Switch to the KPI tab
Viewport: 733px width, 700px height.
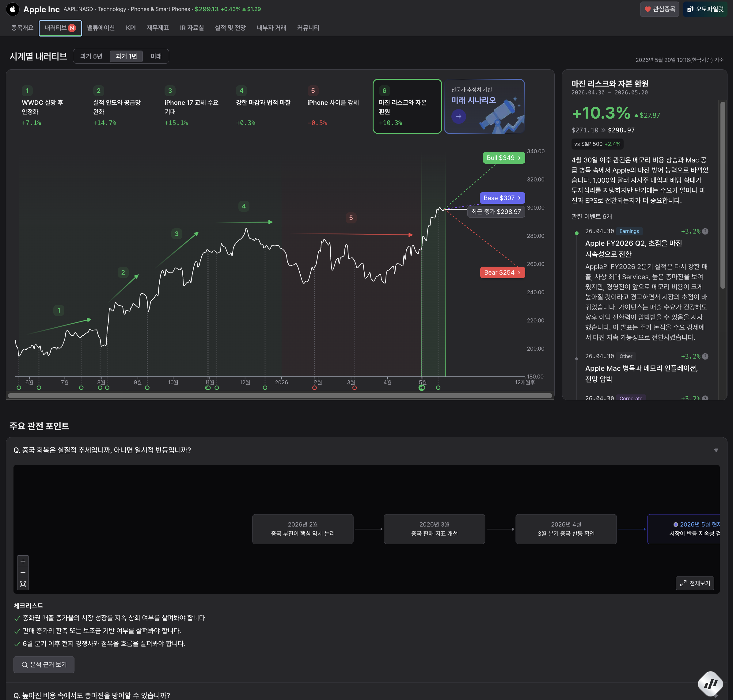131,28
